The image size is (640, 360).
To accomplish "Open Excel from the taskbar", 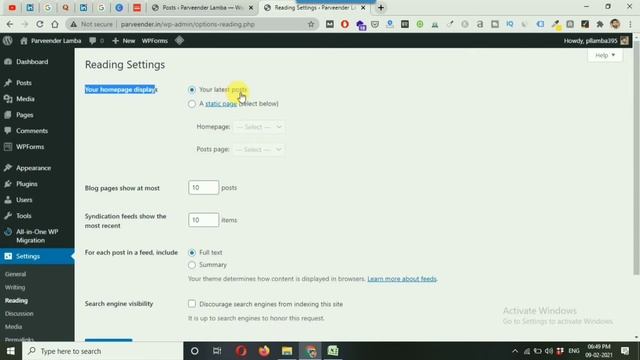I will [333, 351].
